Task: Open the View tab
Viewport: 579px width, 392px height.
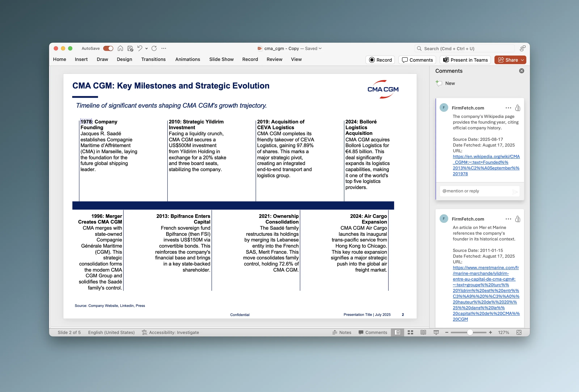Action: [x=297, y=59]
